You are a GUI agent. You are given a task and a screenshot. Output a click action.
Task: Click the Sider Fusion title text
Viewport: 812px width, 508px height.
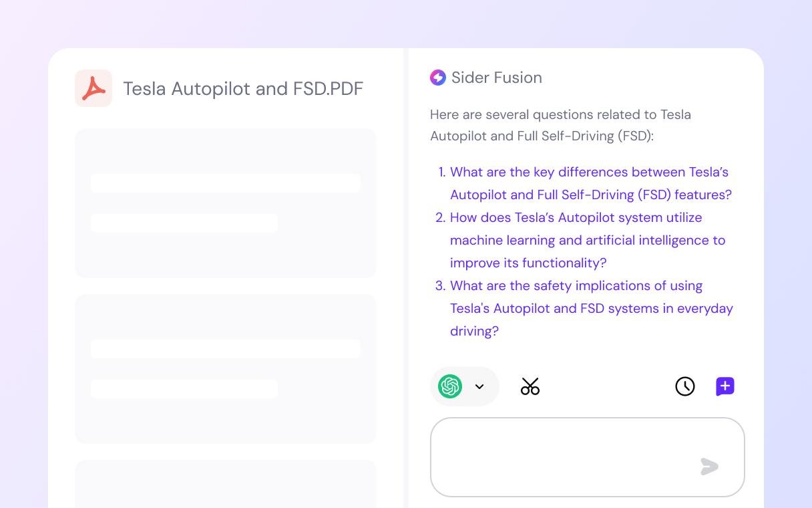pos(497,78)
